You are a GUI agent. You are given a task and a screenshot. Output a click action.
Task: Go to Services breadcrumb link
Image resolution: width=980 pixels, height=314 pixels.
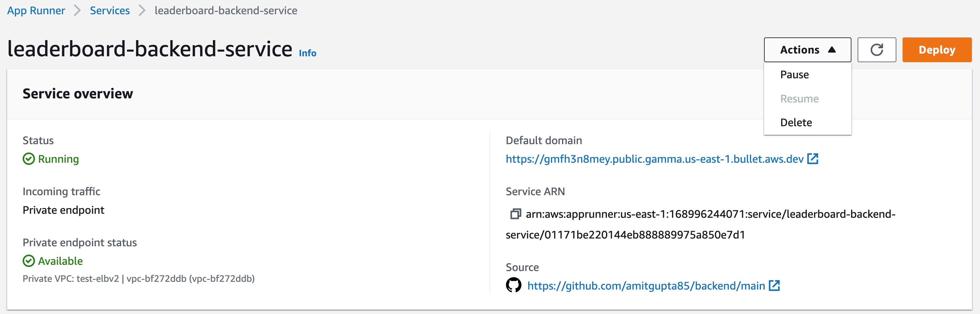coord(110,11)
